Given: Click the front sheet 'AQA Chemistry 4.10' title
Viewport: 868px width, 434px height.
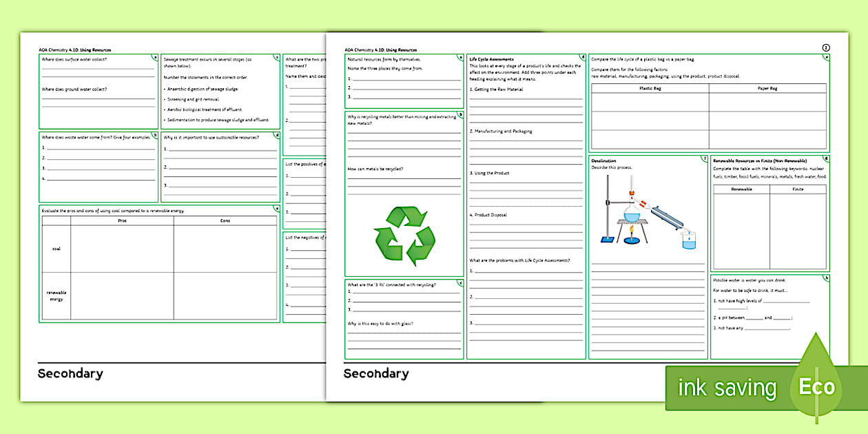Looking at the screenshot, I should (x=380, y=50).
